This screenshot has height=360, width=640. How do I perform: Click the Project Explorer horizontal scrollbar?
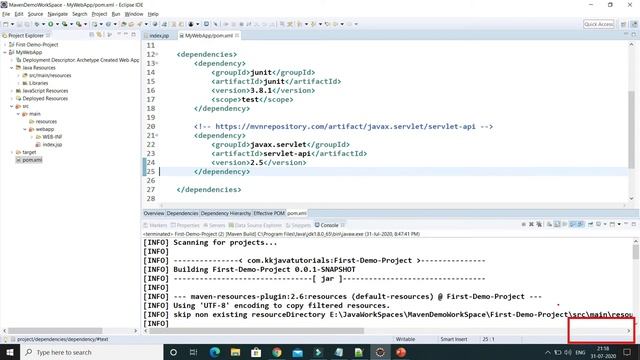[56, 331]
